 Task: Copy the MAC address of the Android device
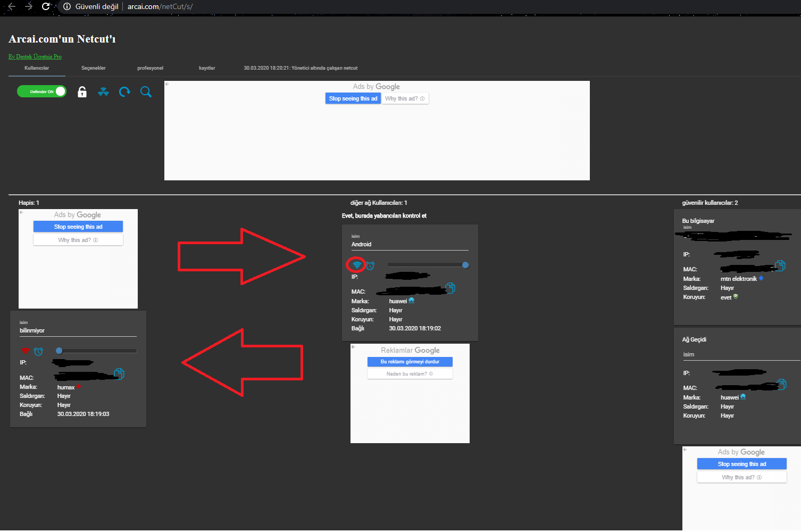pos(450,288)
